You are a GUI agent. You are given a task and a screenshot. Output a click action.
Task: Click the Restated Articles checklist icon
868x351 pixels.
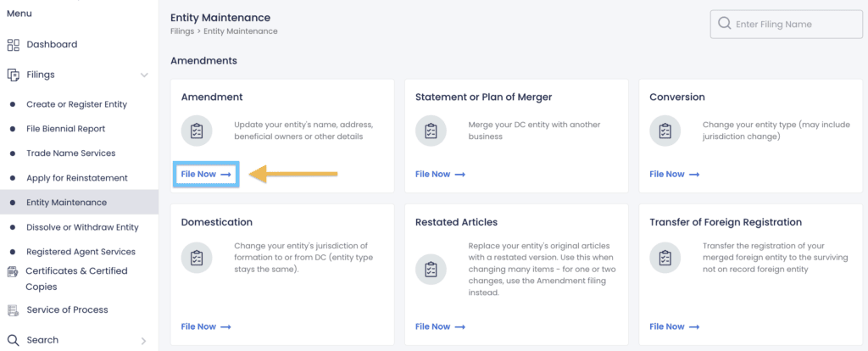(x=431, y=270)
